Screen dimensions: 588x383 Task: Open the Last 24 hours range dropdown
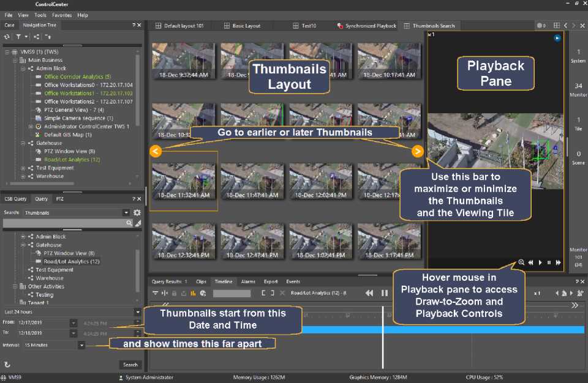[137, 312]
